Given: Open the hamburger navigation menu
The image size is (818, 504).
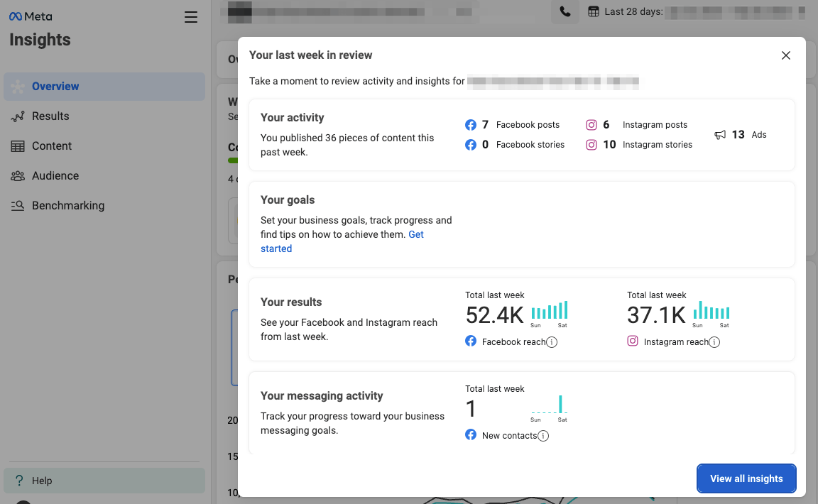Looking at the screenshot, I should coord(190,17).
